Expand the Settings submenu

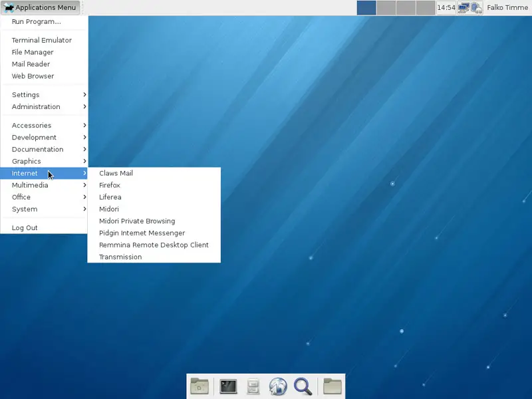click(x=44, y=94)
